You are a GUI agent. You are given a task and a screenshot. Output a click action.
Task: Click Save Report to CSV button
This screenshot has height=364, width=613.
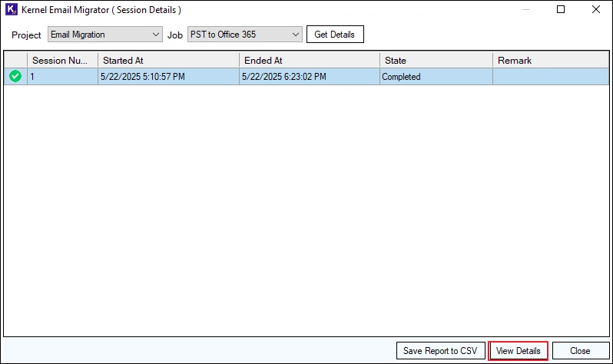click(x=441, y=351)
